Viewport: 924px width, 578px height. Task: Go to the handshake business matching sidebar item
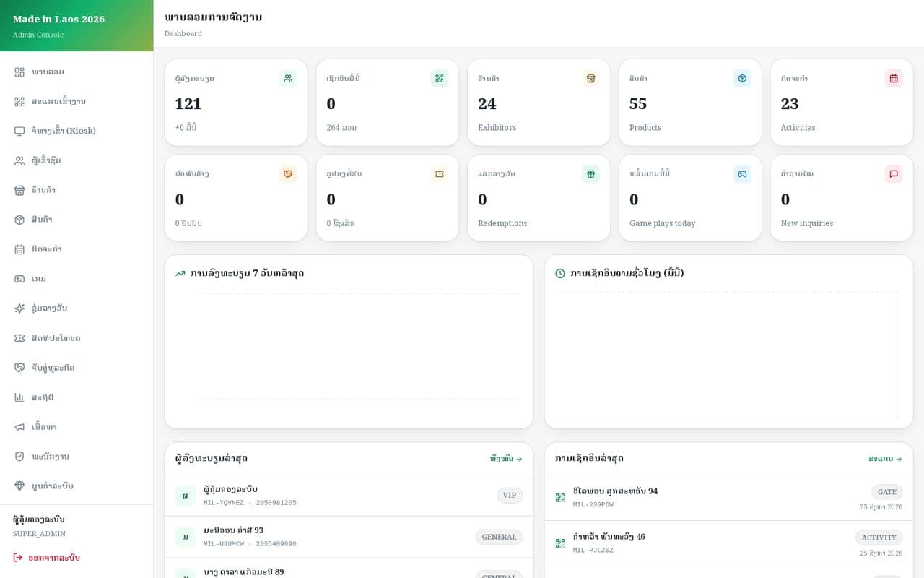pyautogui.click(x=77, y=368)
